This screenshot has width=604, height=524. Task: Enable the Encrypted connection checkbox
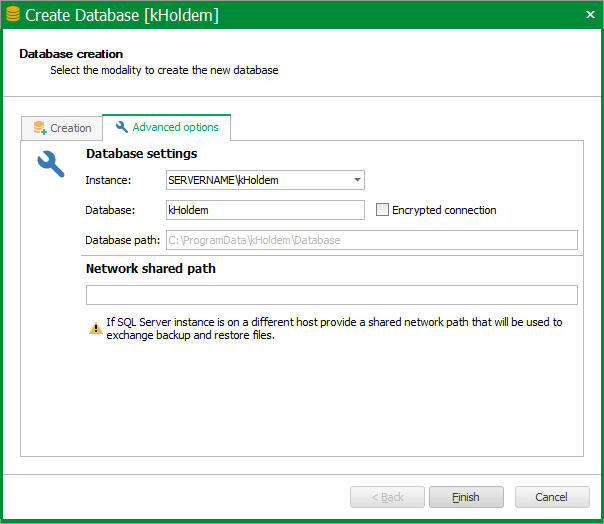click(x=382, y=210)
